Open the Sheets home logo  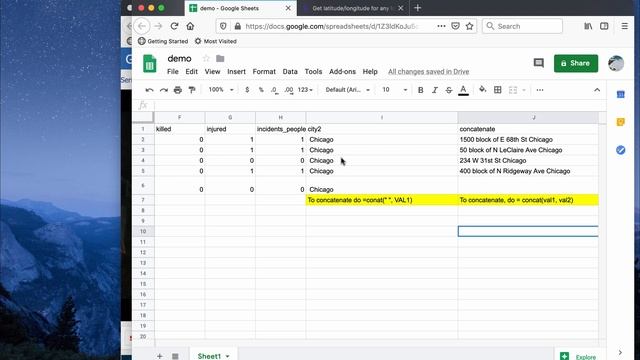tap(149, 64)
